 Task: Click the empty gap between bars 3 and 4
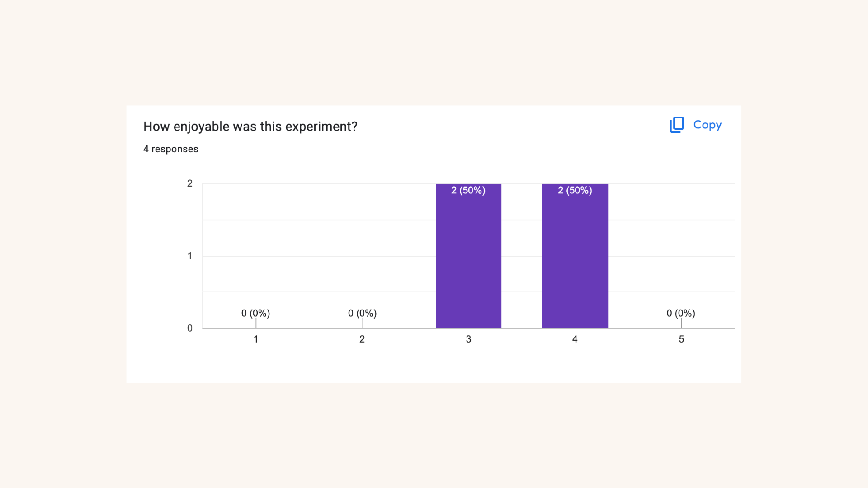(x=522, y=262)
